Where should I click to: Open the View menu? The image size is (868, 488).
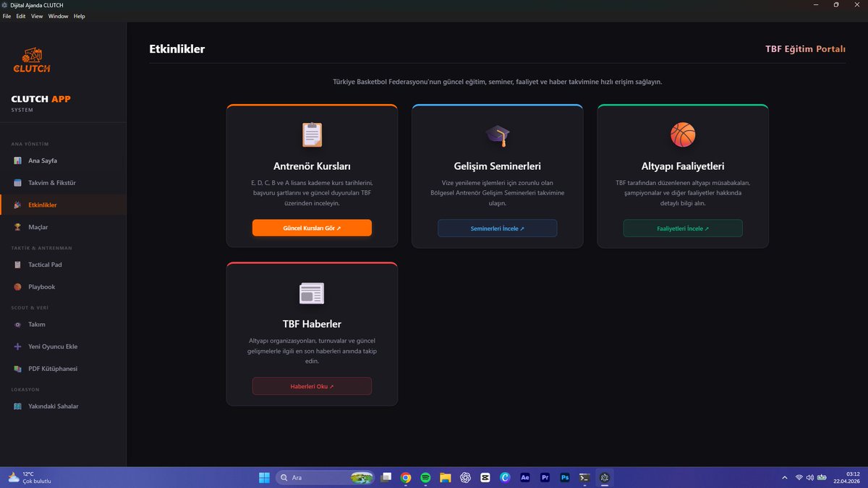(x=36, y=16)
